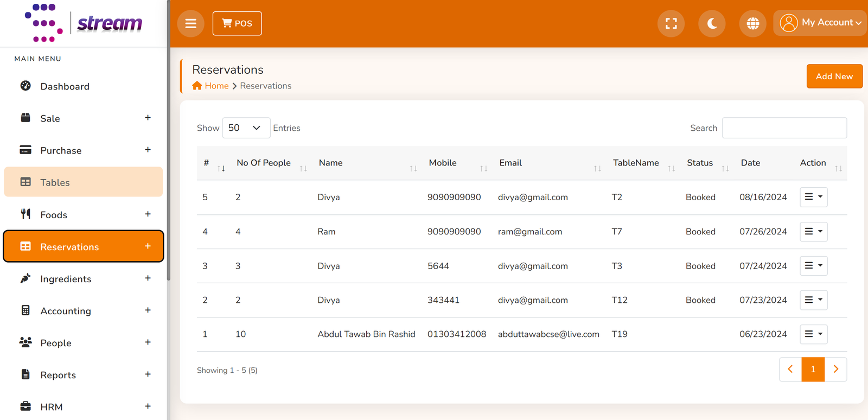
Task: Open the Show entries dropdown
Action: pyautogui.click(x=246, y=128)
